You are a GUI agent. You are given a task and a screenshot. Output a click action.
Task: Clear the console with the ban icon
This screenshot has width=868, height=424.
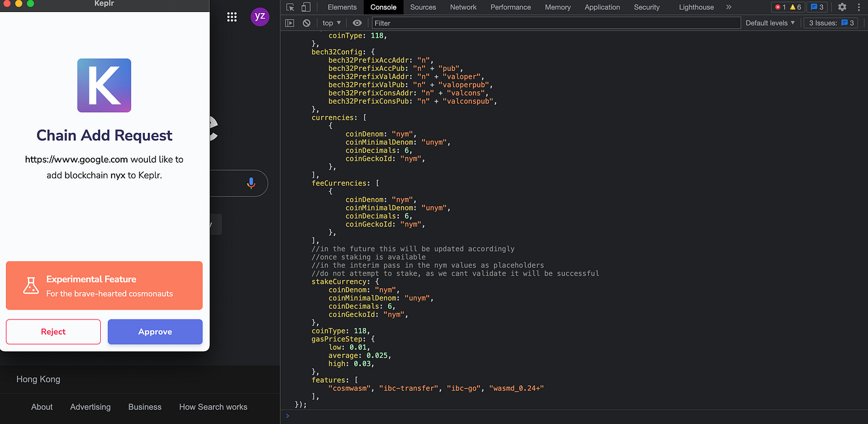pos(306,23)
